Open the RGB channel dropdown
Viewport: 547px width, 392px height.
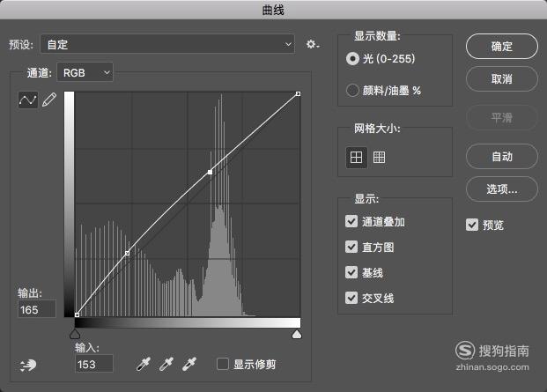(85, 72)
